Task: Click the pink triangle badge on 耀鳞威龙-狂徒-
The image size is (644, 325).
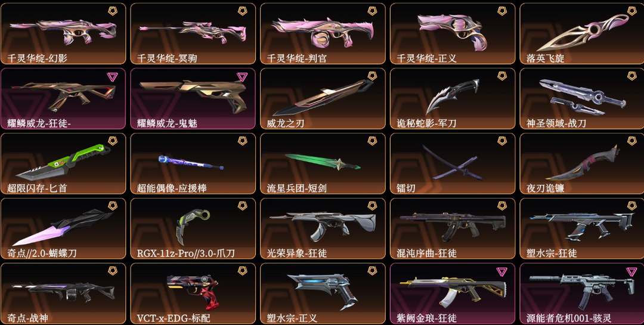Action: (x=112, y=76)
